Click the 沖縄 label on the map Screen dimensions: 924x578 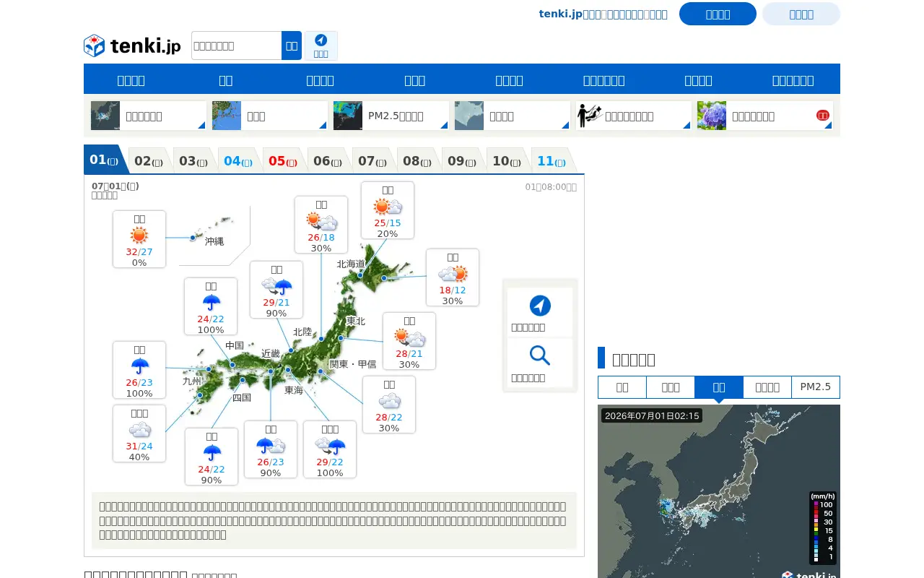(x=214, y=241)
